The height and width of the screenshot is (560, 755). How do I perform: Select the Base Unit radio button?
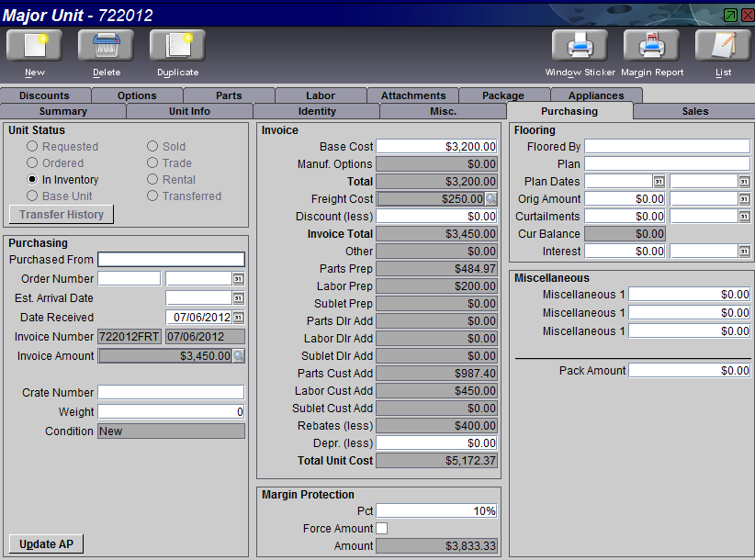[33, 196]
